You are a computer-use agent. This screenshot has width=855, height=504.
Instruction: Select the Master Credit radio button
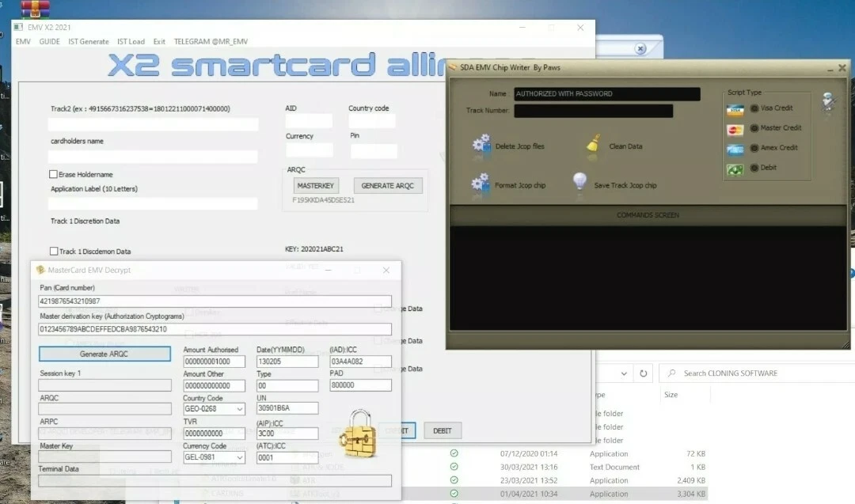coord(754,128)
